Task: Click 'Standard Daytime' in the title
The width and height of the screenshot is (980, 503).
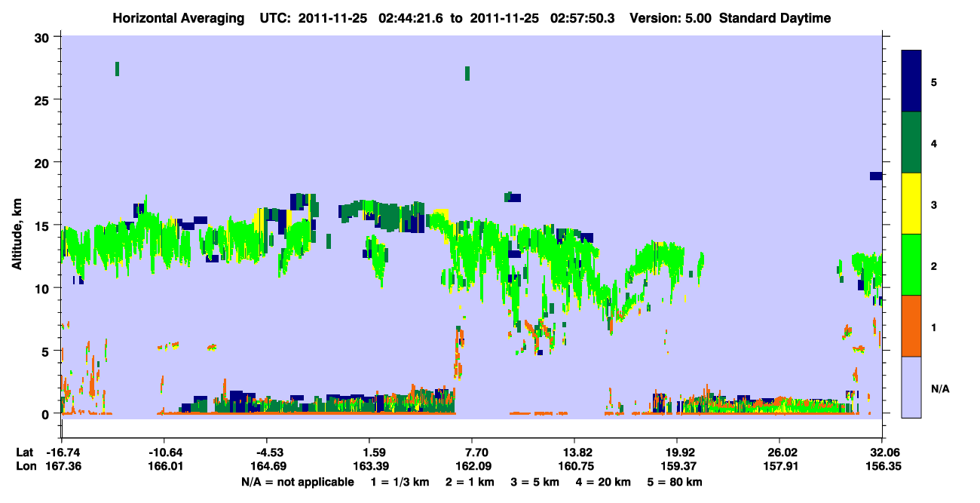Action: tap(775, 18)
